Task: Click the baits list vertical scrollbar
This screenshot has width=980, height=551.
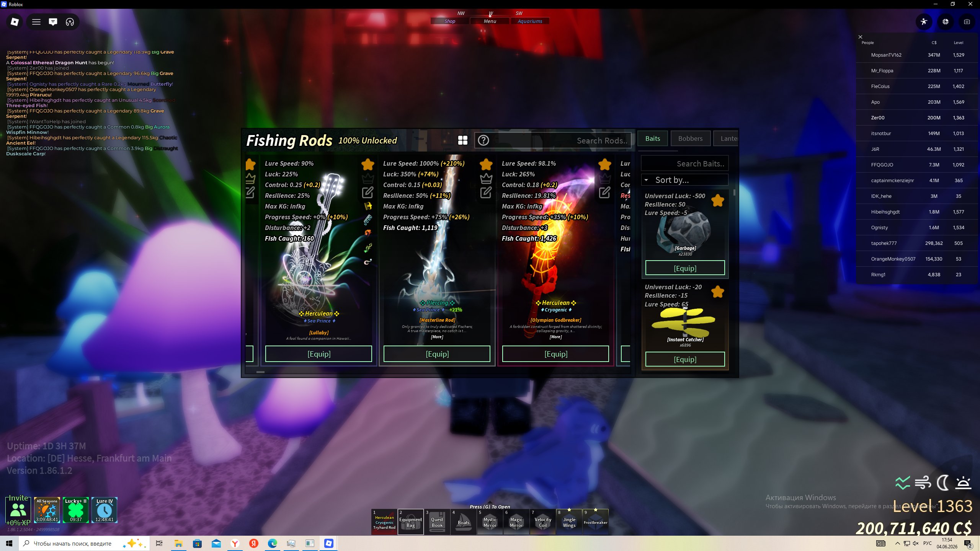Action: (734, 193)
